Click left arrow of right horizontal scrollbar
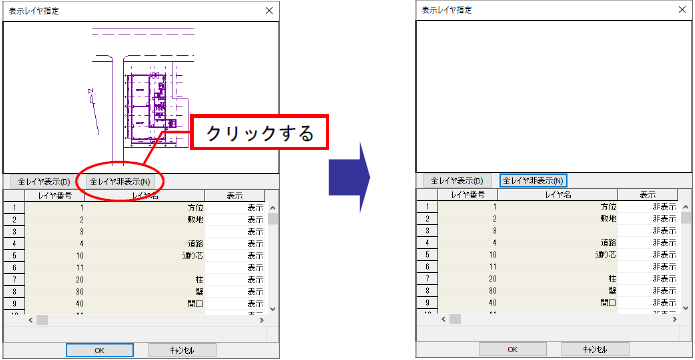Screen dimensions: 695x360 tap(444, 319)
